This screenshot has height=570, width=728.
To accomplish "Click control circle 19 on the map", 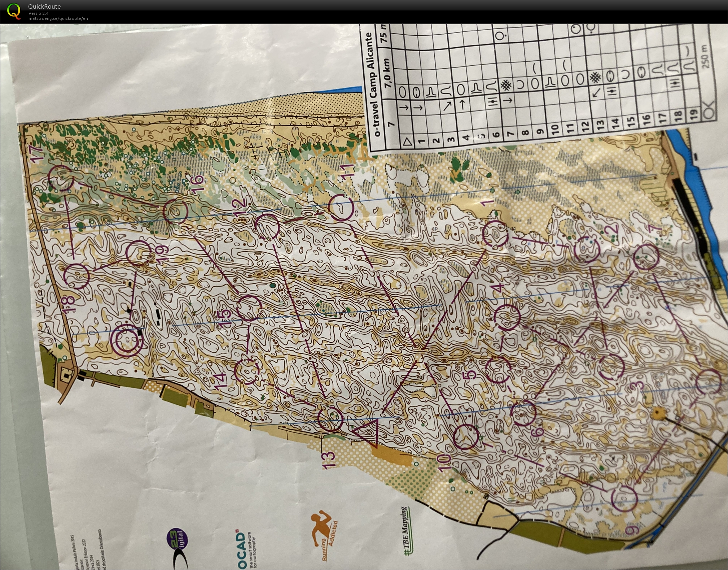I will click(139, 253).
